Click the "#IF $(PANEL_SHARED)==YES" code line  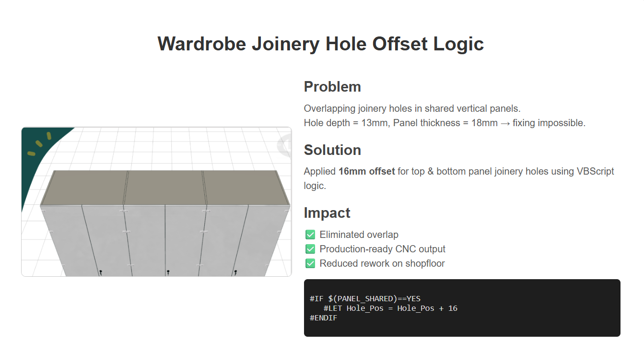tap(365, 298)
